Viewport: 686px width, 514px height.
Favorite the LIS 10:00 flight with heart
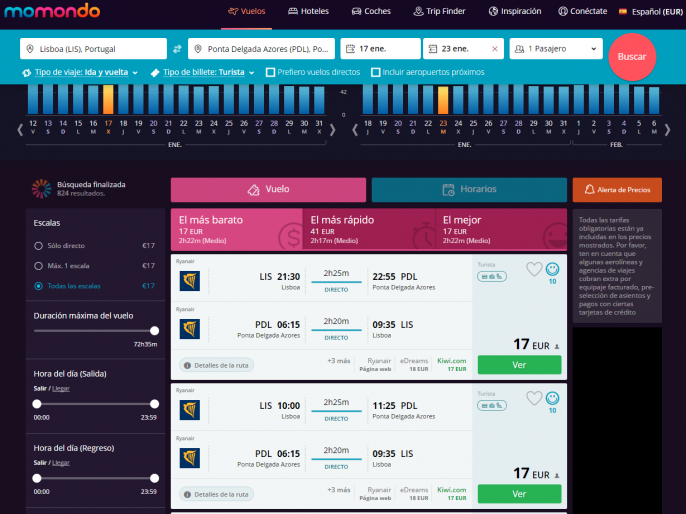click(534, 398)
